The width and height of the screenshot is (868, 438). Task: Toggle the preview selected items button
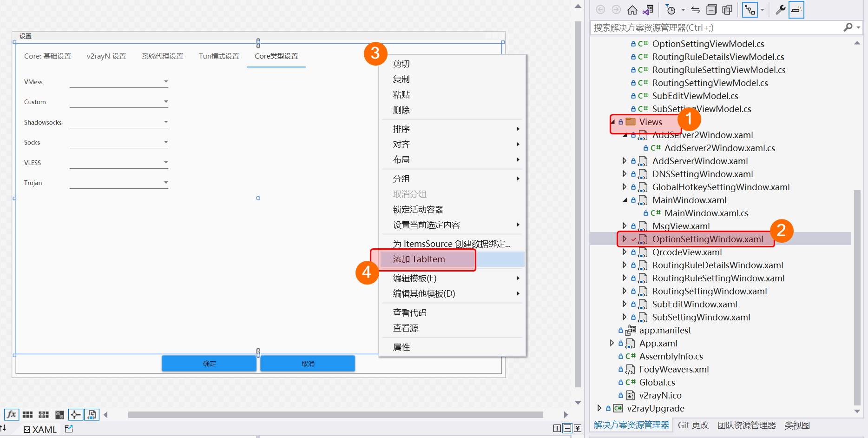796,10
